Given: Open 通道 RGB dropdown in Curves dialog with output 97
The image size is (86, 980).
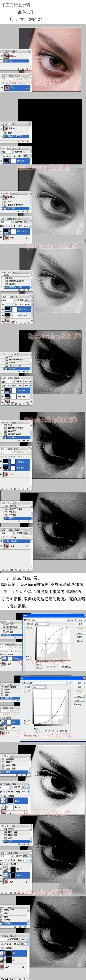Looking at the screenshot, I should 39,687.
